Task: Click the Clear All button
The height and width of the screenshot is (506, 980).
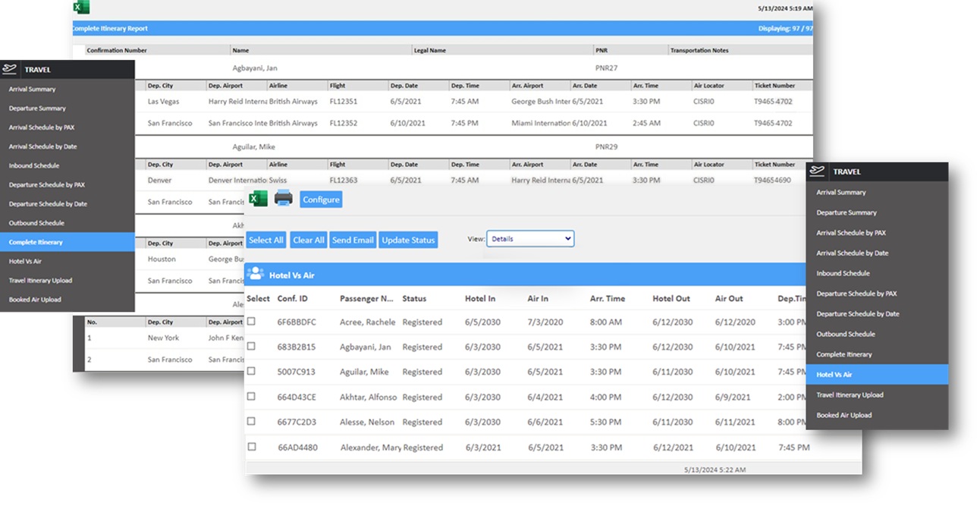Action: [309, 240]
